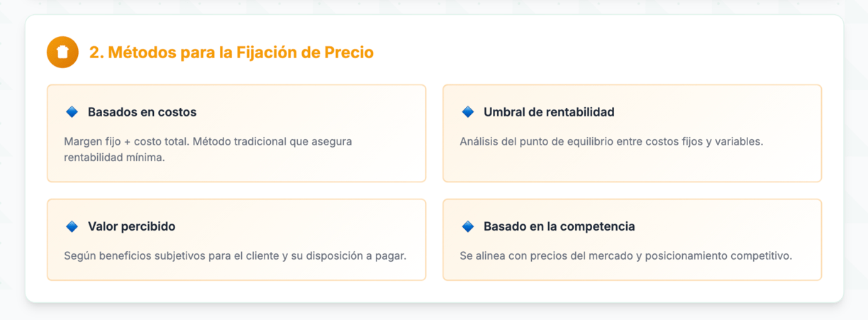868x320 pixels.
Task: Open the Basados en costos title
Action: (142, 112)
